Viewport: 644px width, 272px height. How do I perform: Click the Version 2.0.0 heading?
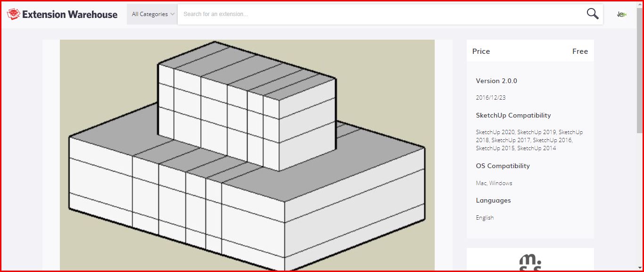[x=496, y=81]
